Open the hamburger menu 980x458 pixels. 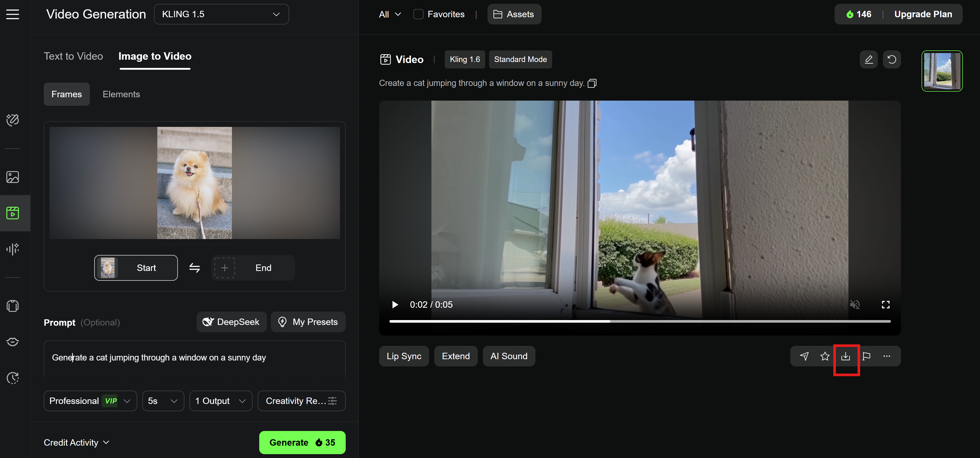13,14
